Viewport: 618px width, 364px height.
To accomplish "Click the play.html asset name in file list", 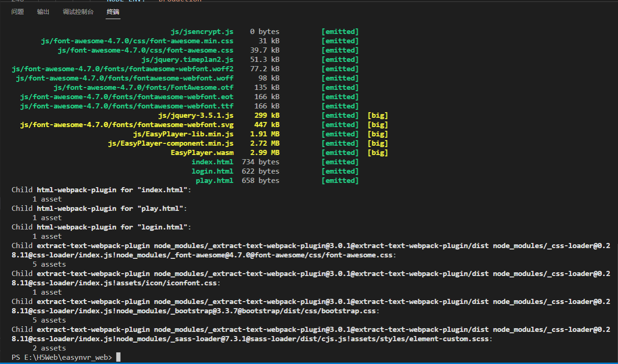I will [x=215, y=181].
